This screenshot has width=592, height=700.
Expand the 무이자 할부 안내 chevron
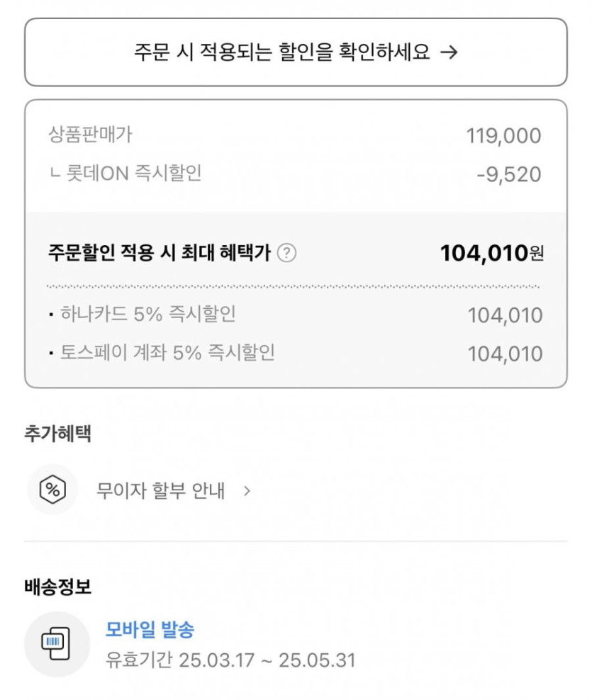tap(247, 490)
